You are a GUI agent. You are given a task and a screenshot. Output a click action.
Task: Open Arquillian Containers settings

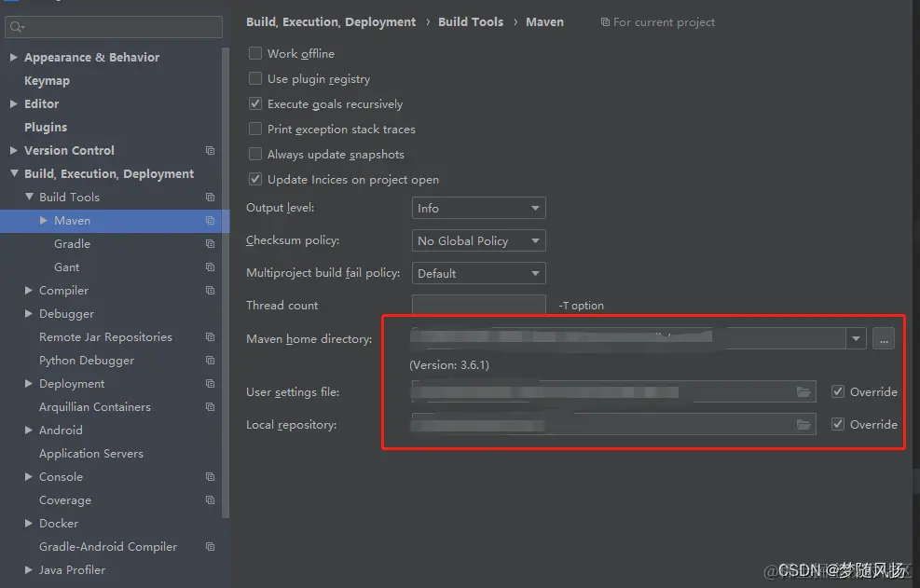click(94, 406)
